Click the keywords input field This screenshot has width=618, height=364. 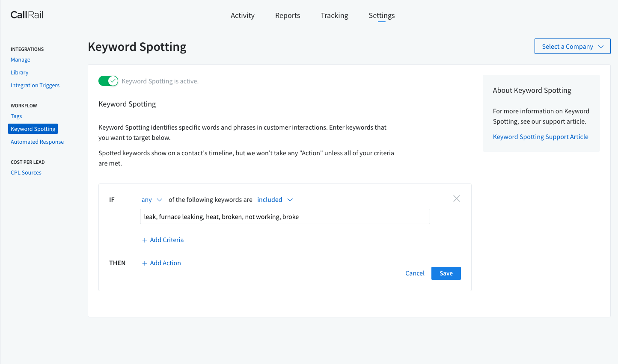point(285,216)
